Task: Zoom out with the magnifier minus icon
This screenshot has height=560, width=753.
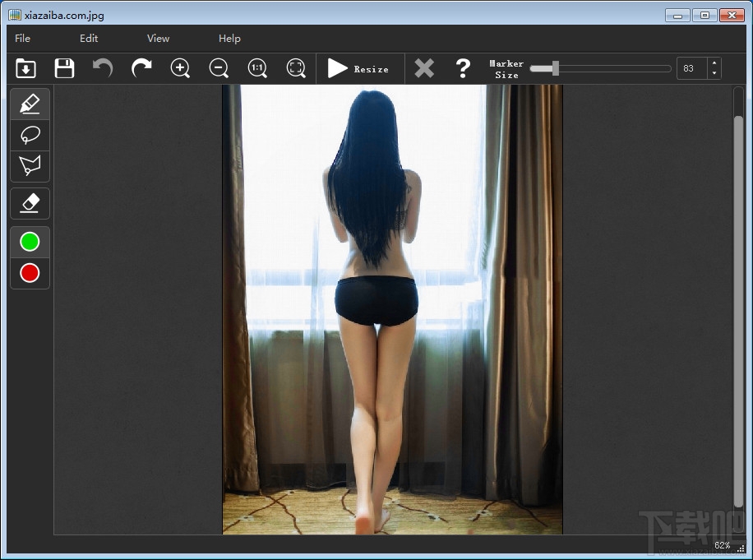Action: coord(219,68)
